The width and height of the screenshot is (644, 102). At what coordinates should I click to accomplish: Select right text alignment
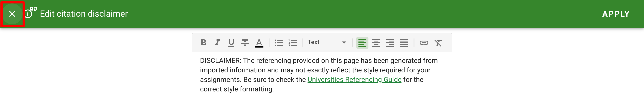point(390,43)
